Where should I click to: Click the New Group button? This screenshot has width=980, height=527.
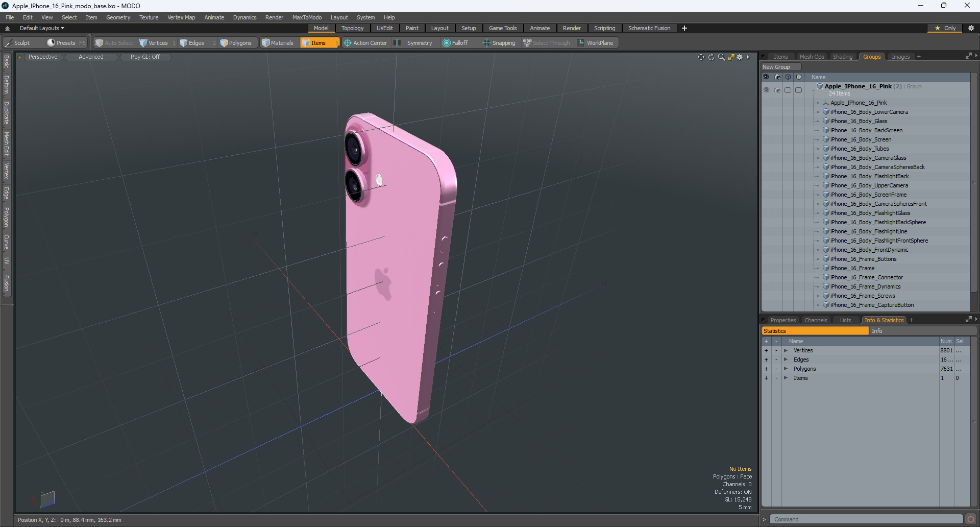pos(781,67)
